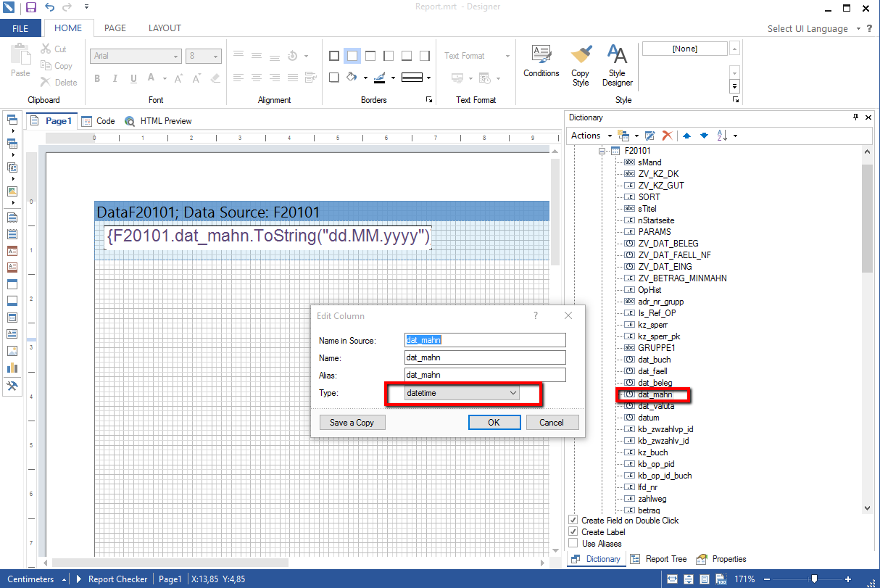Delete selected dictionary item with red X
880x588 pixels.
tap(667, 136)
